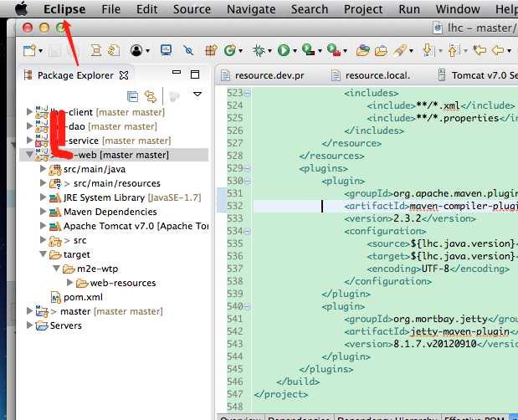Expand the master project node
Image resolution: width=518 pixels, height=420 pixels.
tap(29, 311)
